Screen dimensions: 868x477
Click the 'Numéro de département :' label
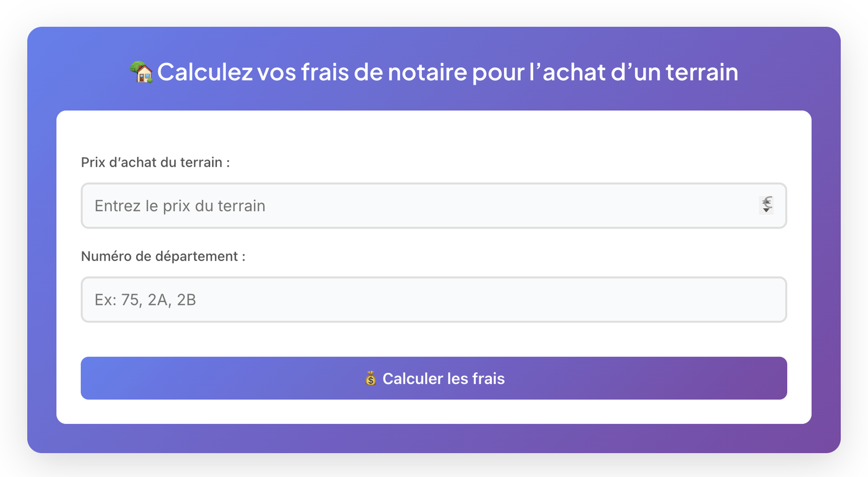pos(163,256)
